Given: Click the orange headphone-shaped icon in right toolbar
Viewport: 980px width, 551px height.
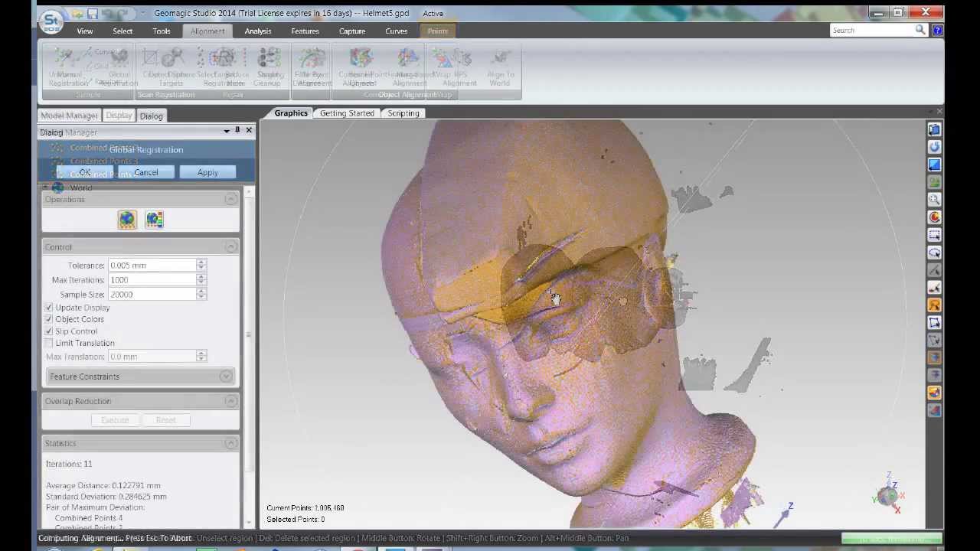Looking at the screenshot, I should (934, 305).
